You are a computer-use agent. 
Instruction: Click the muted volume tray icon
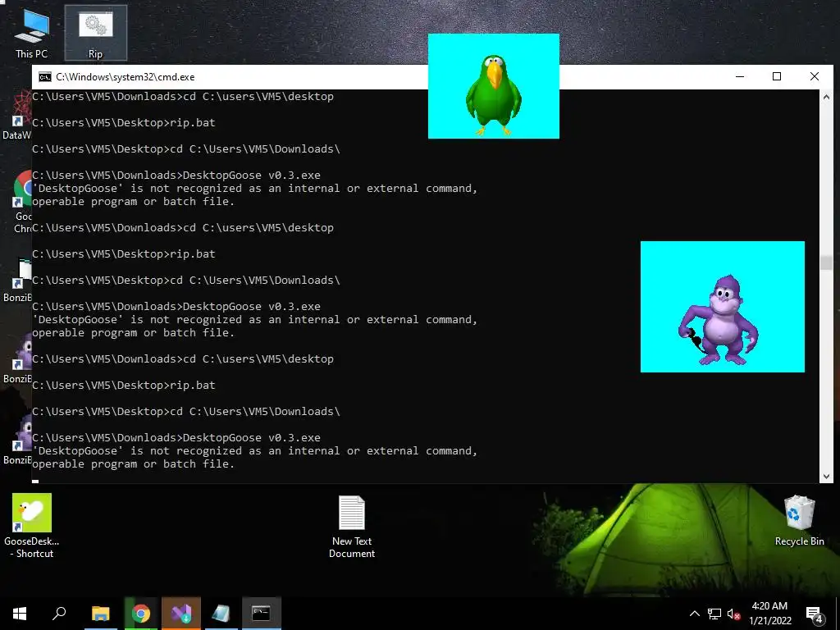pos(733,614)
